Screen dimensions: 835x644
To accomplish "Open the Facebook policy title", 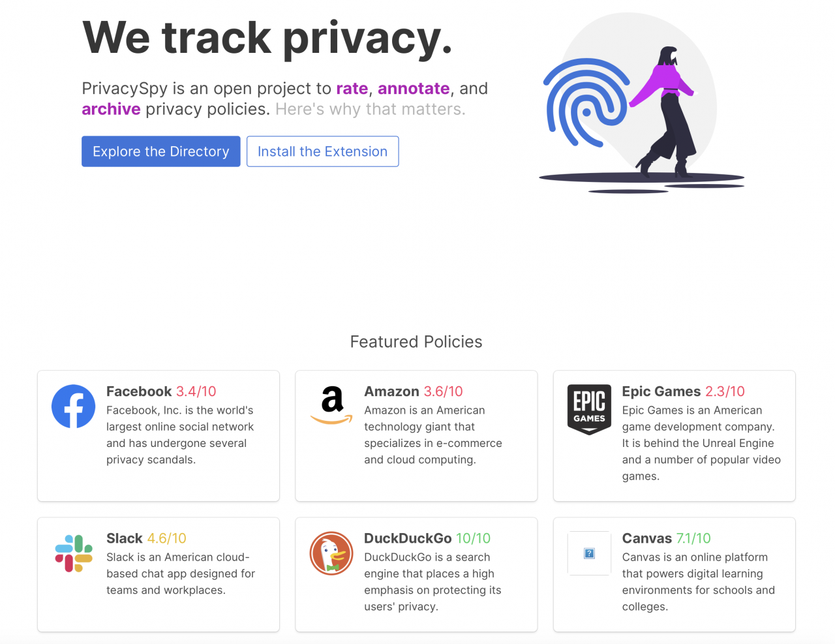I will click(139, 391).
